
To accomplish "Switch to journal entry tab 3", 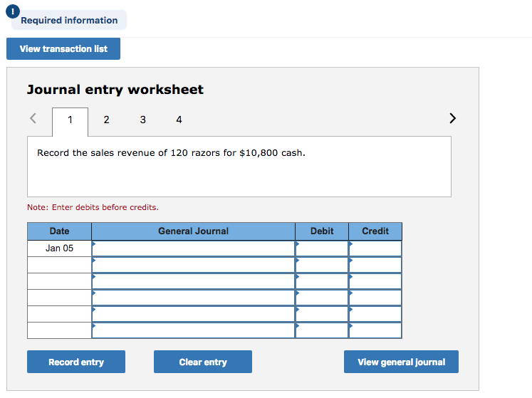I will coord(143,120).
